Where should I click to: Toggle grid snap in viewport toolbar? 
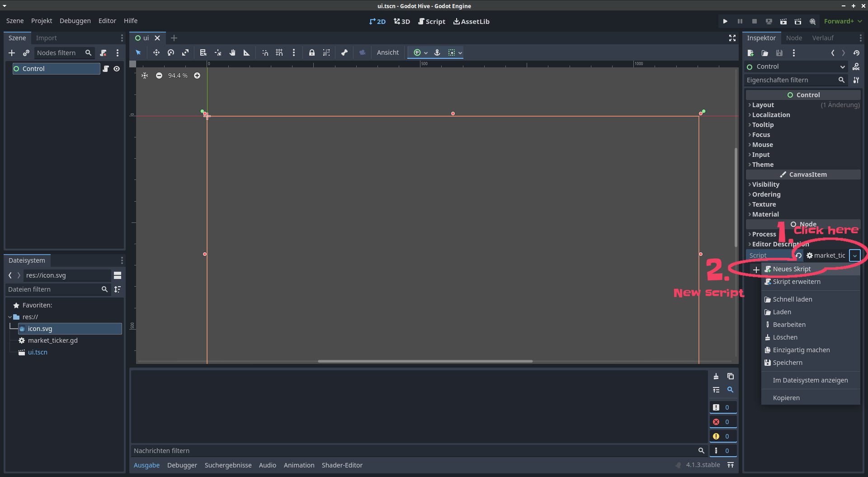[x=279, y=52]
